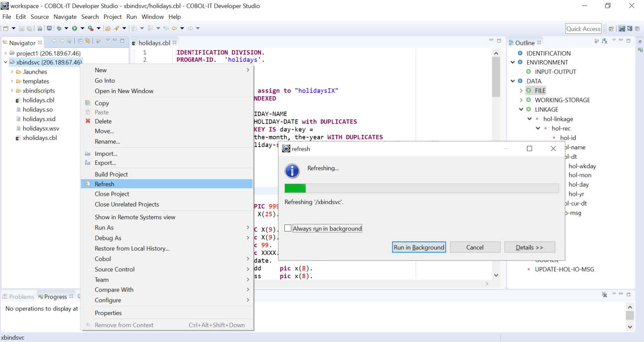
Task: Click Collapse All icon in Navigator panel
Action: (x=80, y=41)
